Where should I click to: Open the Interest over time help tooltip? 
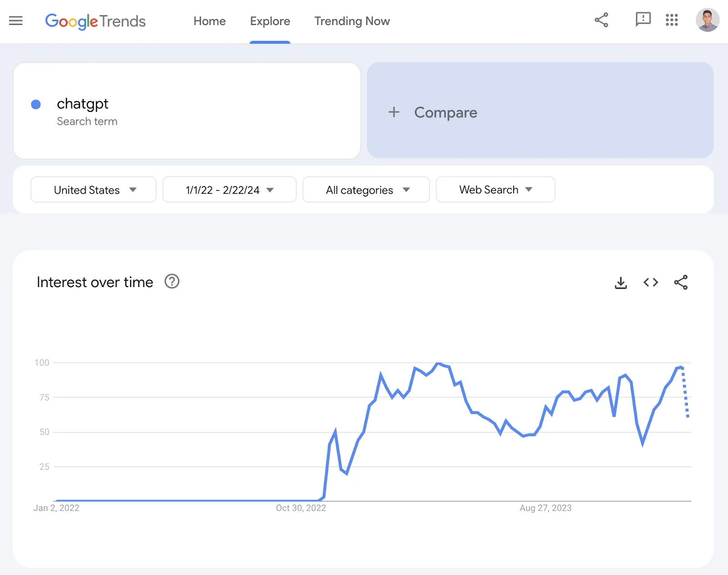pos(172,282)
